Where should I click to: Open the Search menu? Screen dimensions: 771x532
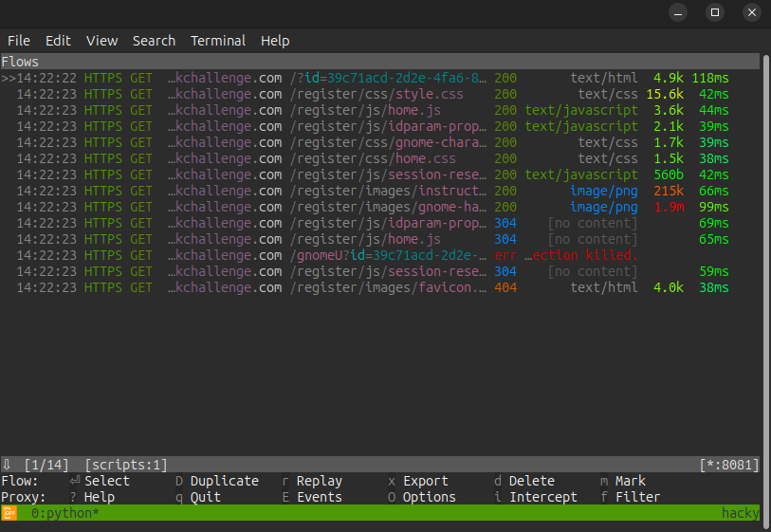click(154, 41)
